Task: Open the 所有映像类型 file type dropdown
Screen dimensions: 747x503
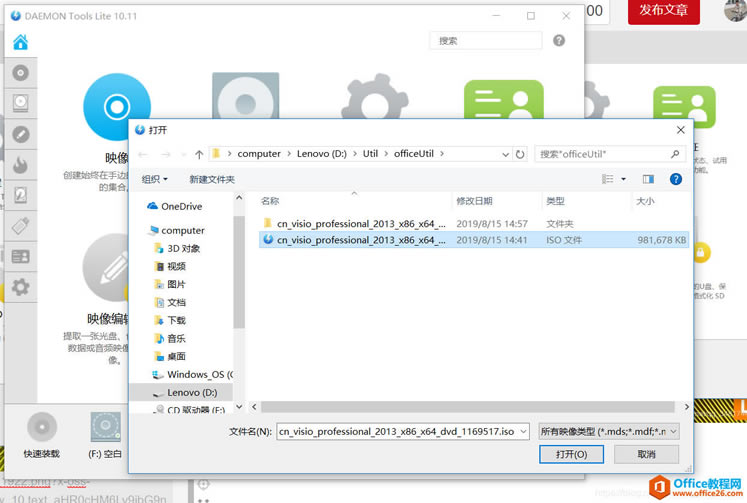Action: (x=609, y=432)
